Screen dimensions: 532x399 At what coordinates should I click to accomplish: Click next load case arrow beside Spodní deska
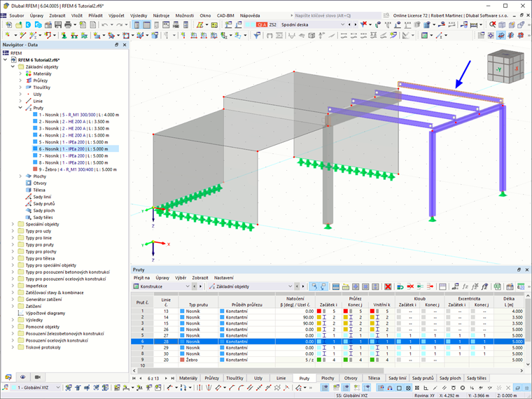point(355,24)
